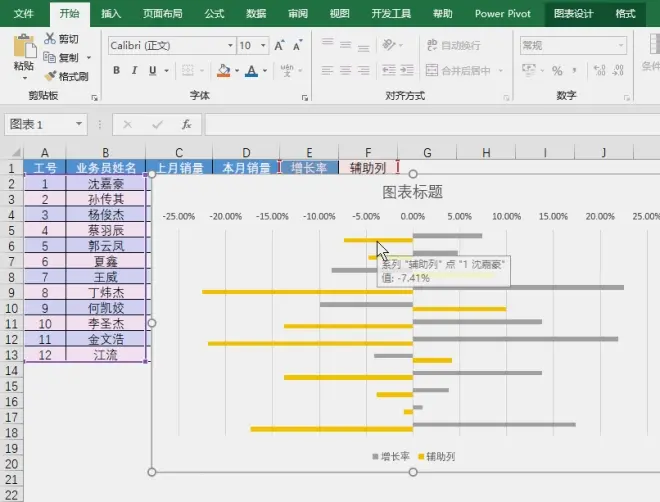The height and width of the screenshot is (502, 660).
Task: Click Merge and Center 合并后居中
Action: (458, 70)
